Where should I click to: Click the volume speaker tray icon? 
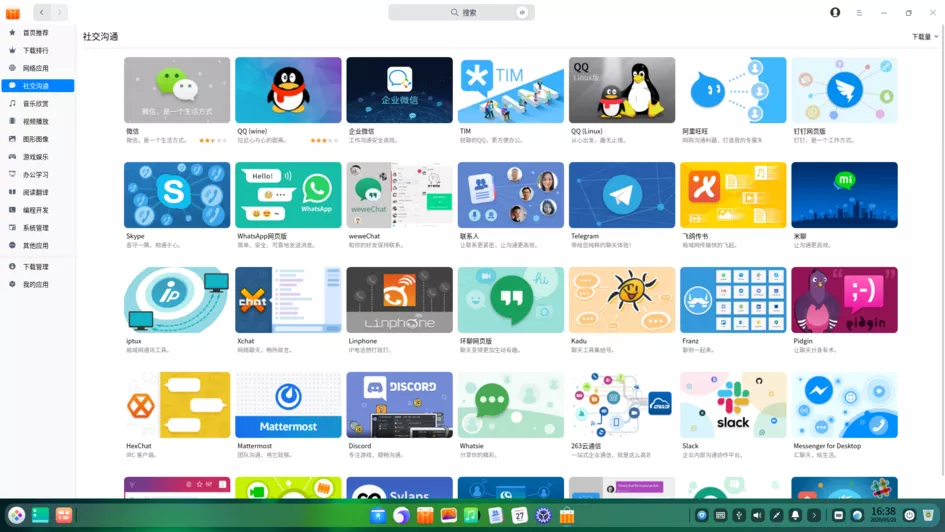click(x=758, y=515)
